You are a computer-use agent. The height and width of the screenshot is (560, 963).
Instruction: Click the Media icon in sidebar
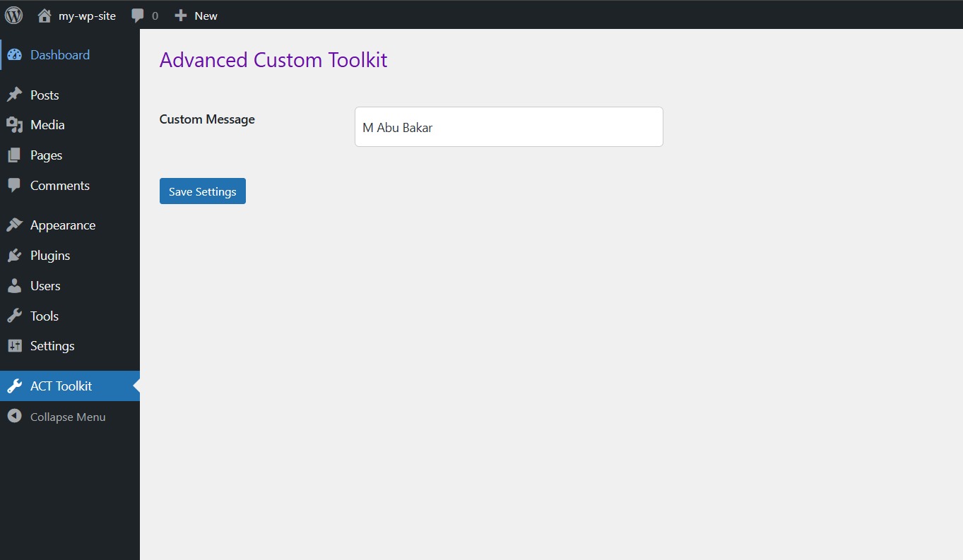coord(14,125)
